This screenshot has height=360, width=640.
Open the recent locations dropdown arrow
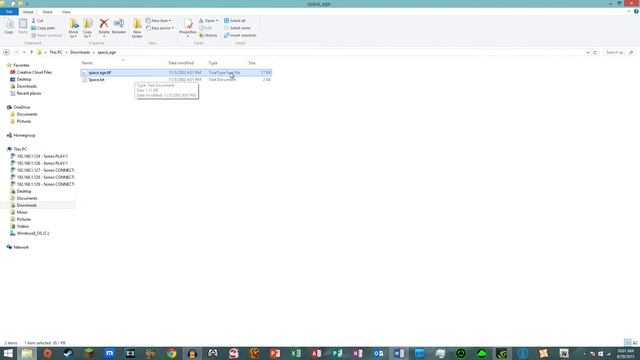pyautogui.click(x=24, y=52)
